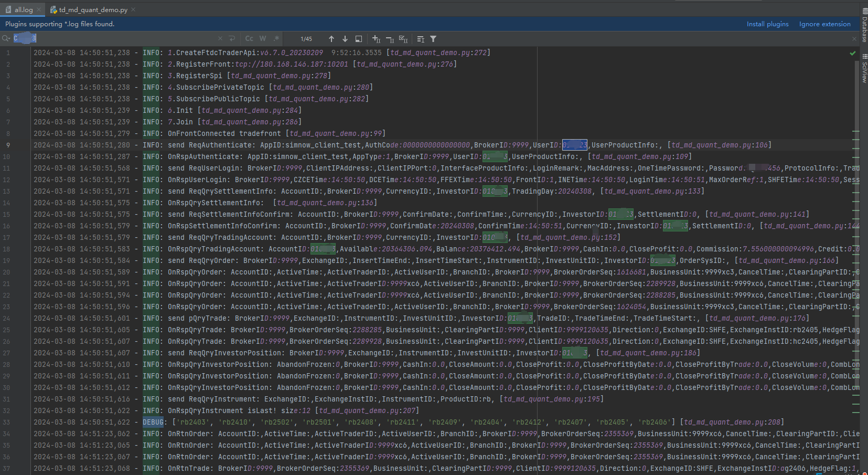Go to previous search occurrence arrow

point(331,39)
